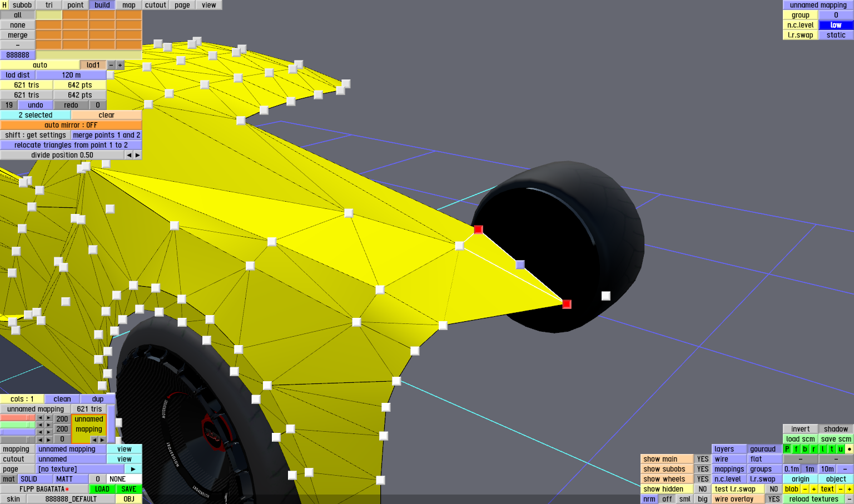This screenshot has height=504, width=854.
Task: Click the green colour slider
Action: pos(18,425)
